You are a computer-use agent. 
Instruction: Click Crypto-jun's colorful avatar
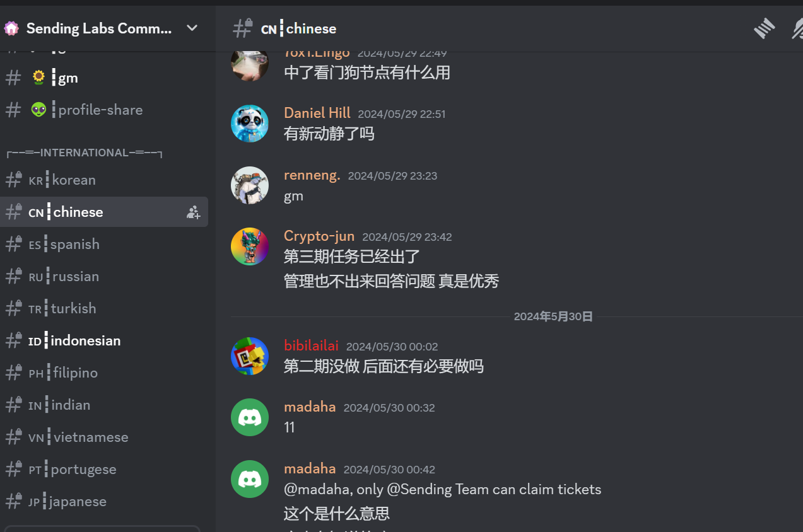point(250,246)
